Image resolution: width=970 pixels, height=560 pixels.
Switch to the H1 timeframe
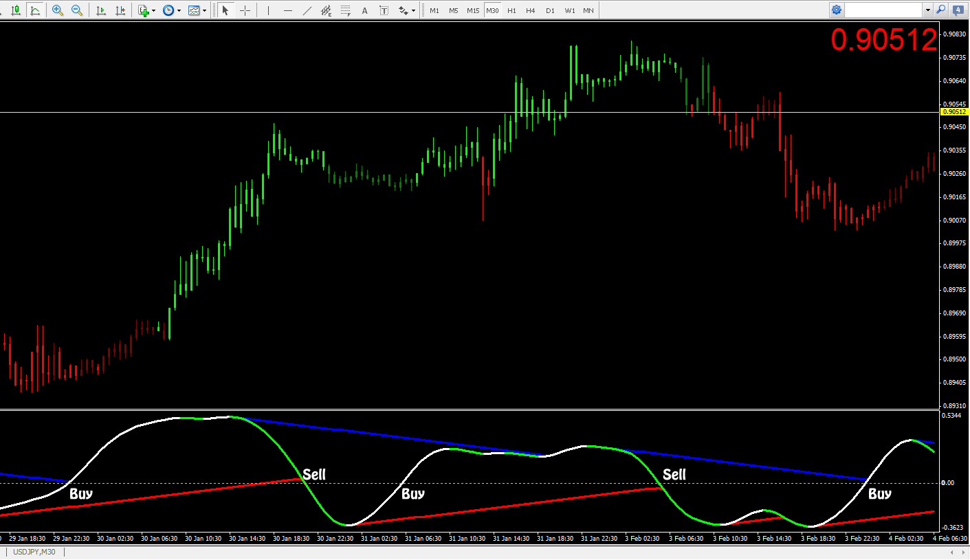(511, 10)
